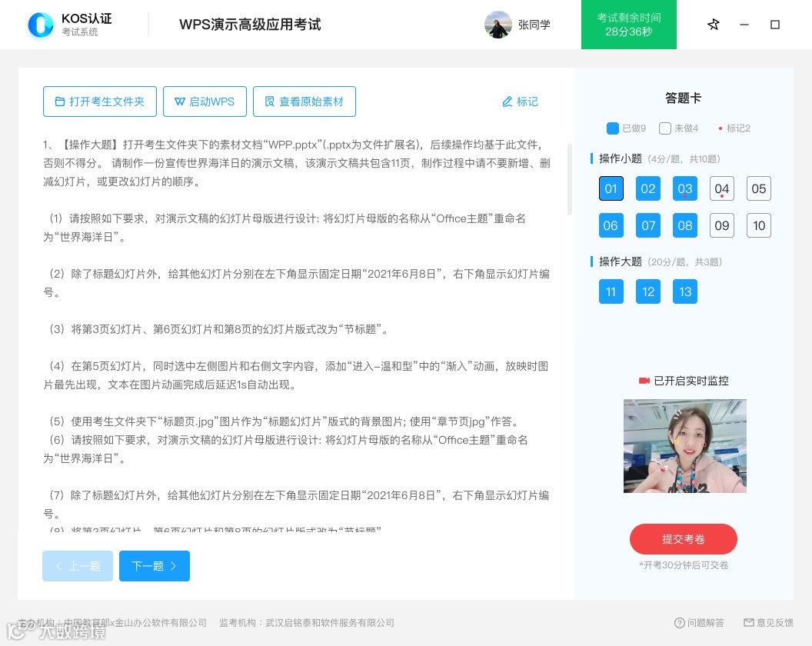
Task: Jump to unanswered question 10
Action: pos(759,225)
